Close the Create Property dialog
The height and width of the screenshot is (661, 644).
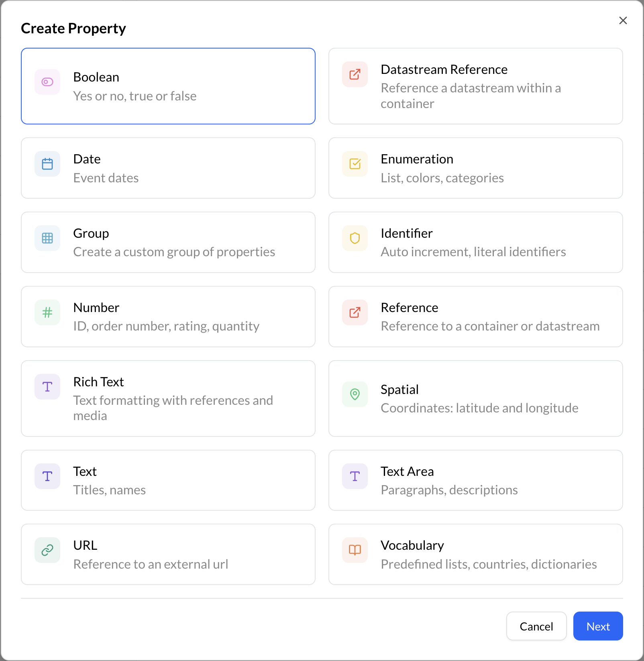pyautogui.click(x=623, y=20)
